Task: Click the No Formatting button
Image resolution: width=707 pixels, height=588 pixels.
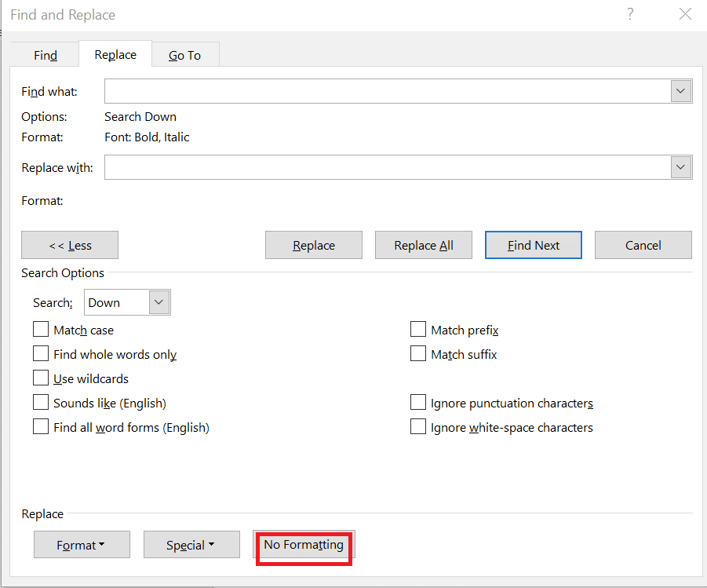Action: point(304,545)
